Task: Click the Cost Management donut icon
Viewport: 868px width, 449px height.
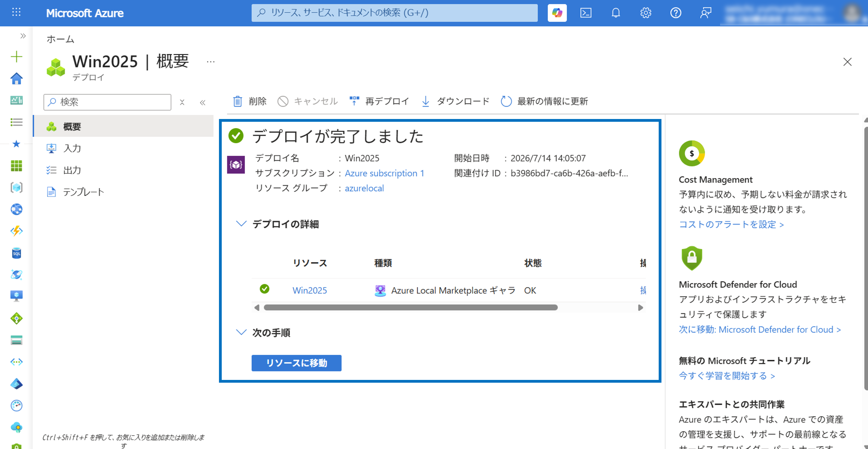Action: (x=692, y=153)
